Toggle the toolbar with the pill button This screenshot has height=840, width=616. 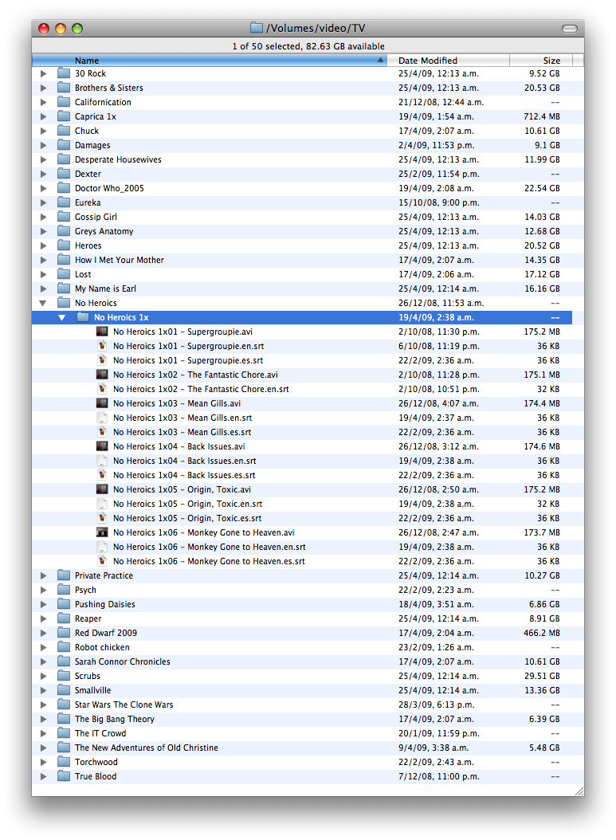(569, 29)
